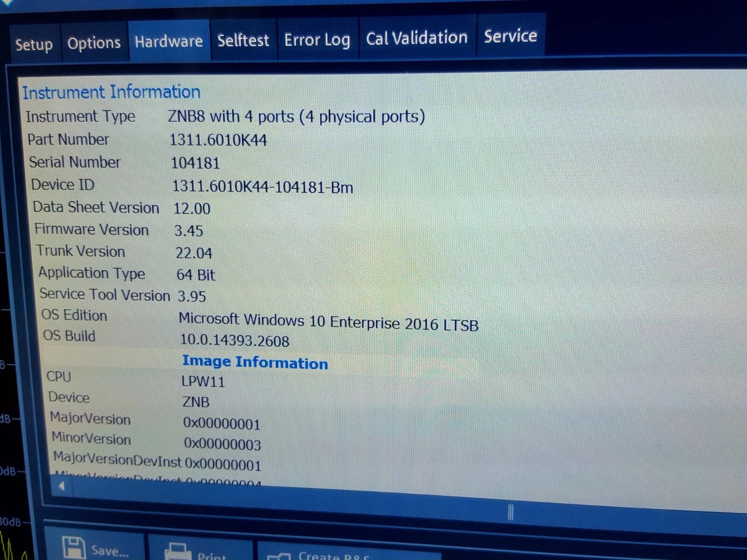Image resolution: width=747 pixels, height=560 pixels.
Task: Click the printer icon
Action: pyautogui.click(x=178, y=552)
